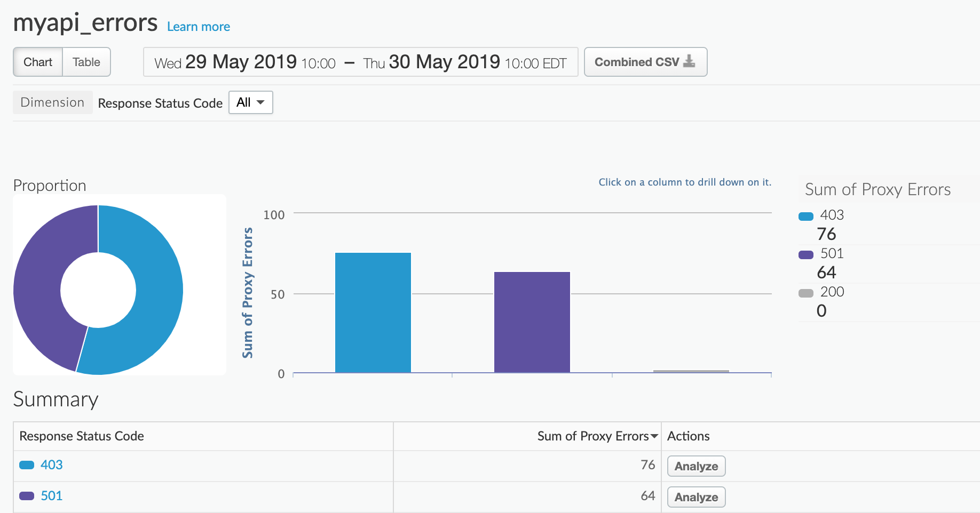Open the 403 status code link
The width and height of the screenshot is (980, 513).
[x=52, y=465]
